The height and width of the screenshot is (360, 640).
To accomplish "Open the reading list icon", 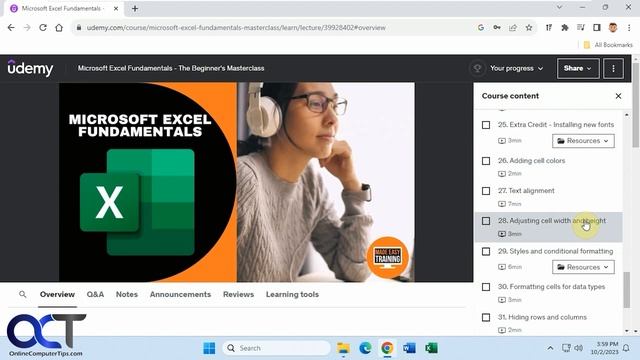I will [x=581, y=28].
